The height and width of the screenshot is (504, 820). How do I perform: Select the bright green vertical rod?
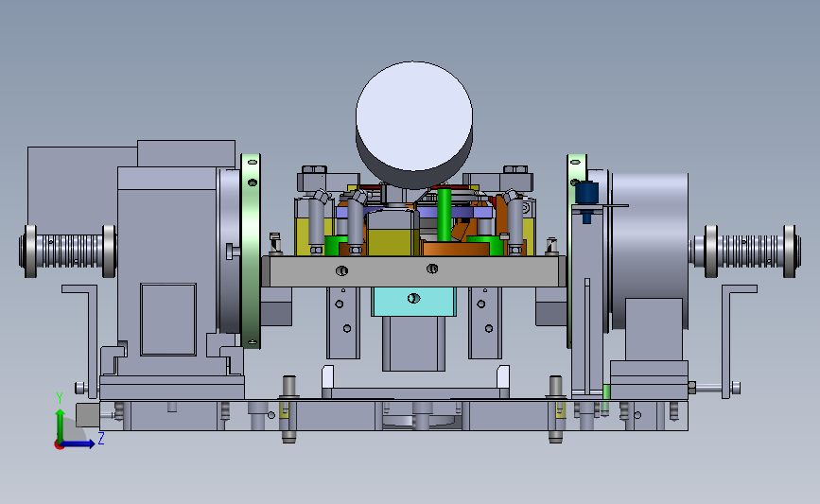coord(444,215)
